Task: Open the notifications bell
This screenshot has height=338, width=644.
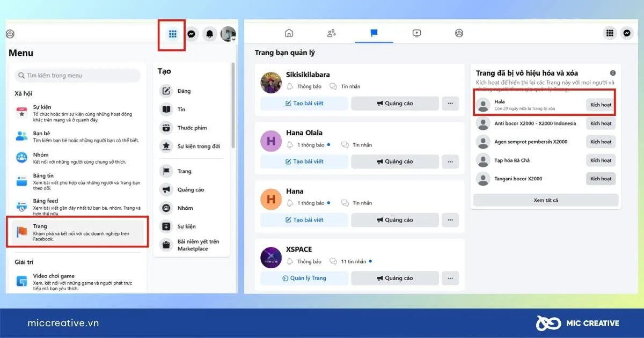Action: [209, 34]
